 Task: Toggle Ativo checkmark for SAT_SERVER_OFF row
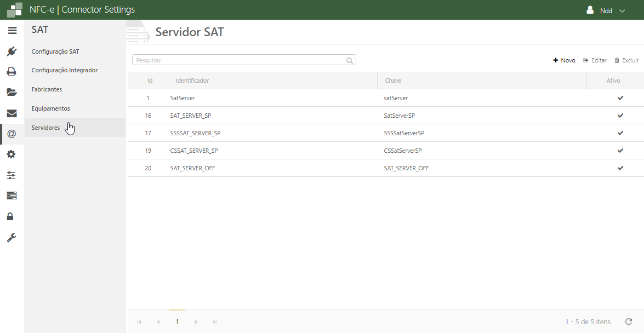[620, 168]
